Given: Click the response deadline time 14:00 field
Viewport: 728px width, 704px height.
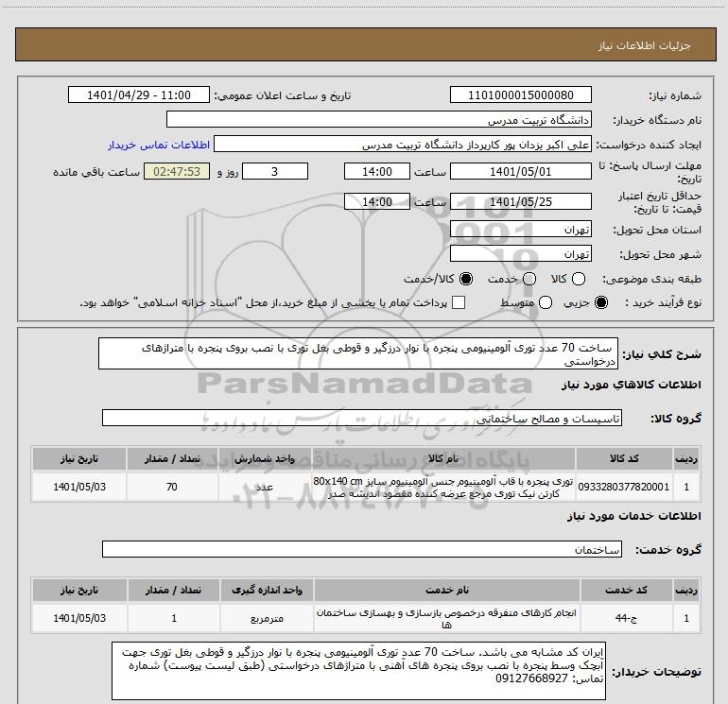Looking at the screenshot, I should pyautogui.click(x=377, y=171).
